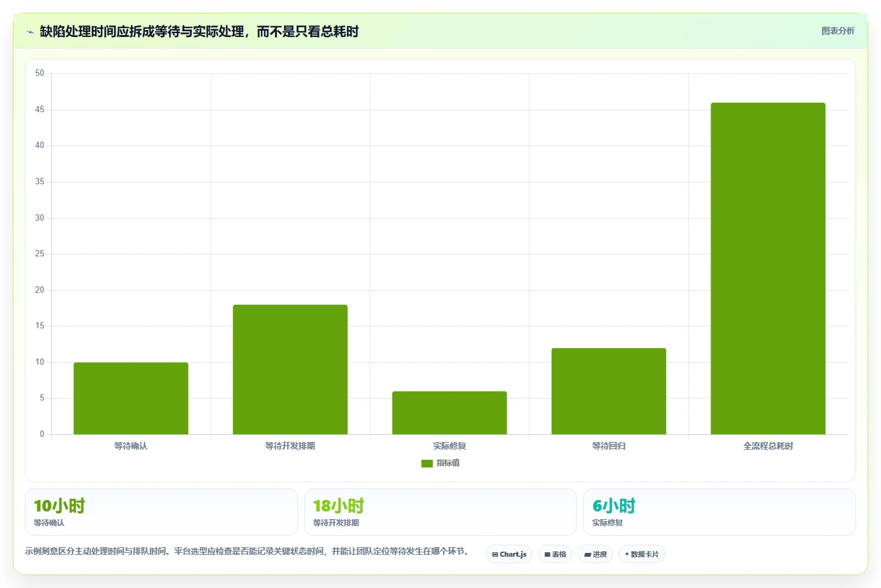Click the 全流程总耗时 x-axis label

[x=768, y=446]
